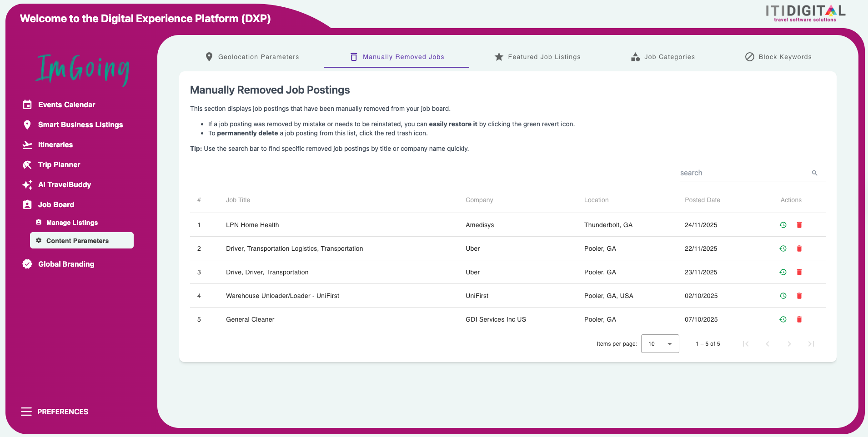Click 'Warehouse Unloader/Loader - UniFirst' job title
The width and height of the screenshot is (868, 437).
tap(282, 296)
